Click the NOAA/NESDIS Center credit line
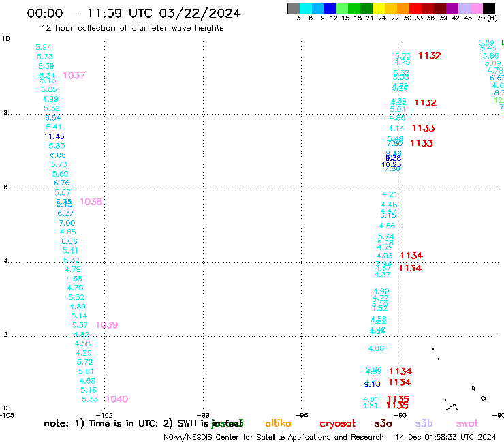Image resolution: width=504 pixels, height=443 pixels. pos(274,437)
